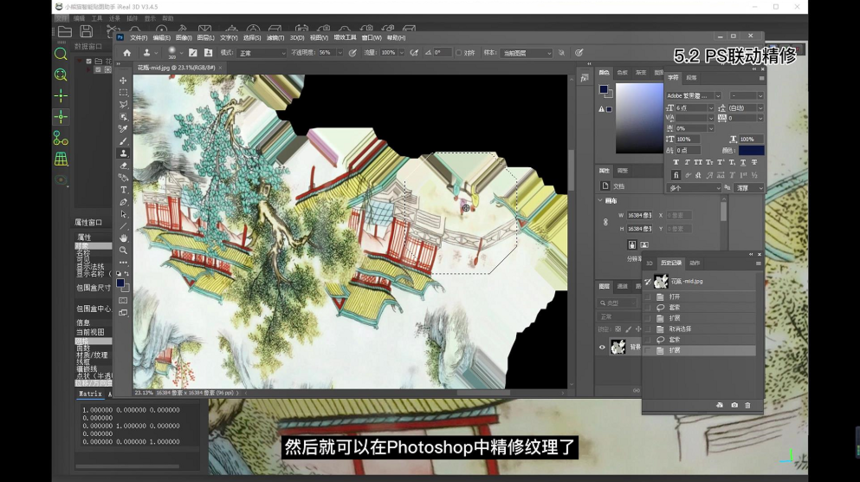The width and height of the screenshot is (860, 482).
Task: Select the Move tool in Photoshop
Action: [x=123, y=80]
